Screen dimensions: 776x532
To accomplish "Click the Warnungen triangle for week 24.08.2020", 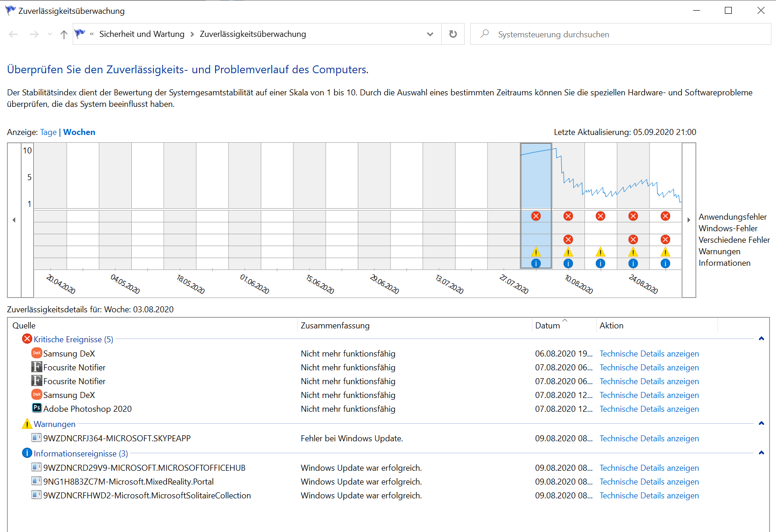I will [x=633, y=252].
